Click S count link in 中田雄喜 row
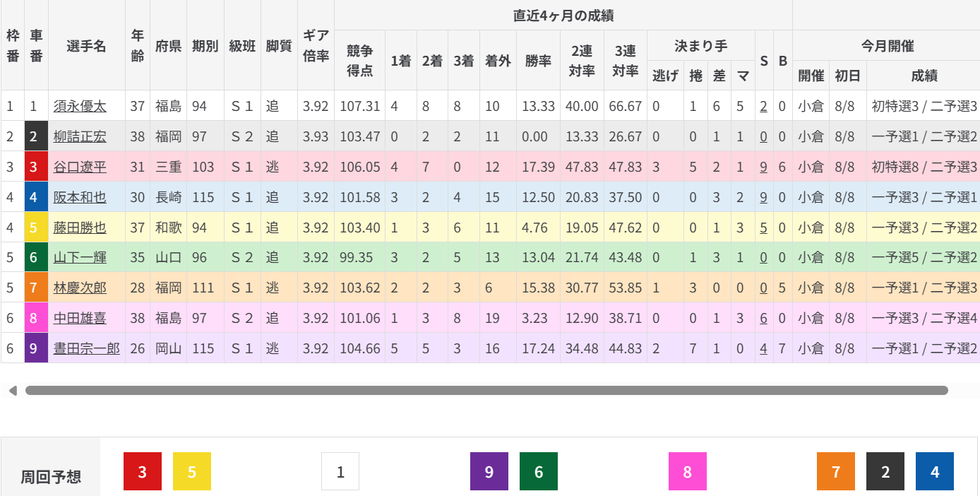This screenshot has width=980, height=496. 763,318
